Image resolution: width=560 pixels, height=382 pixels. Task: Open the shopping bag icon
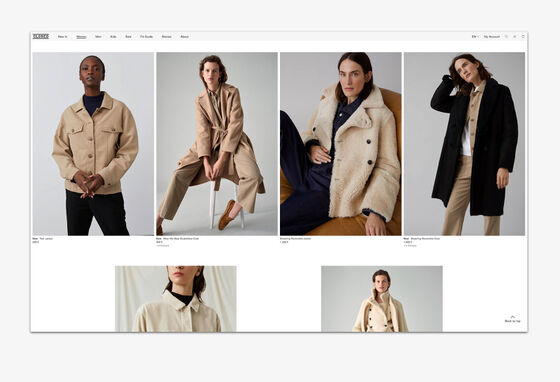coord(523,36)
